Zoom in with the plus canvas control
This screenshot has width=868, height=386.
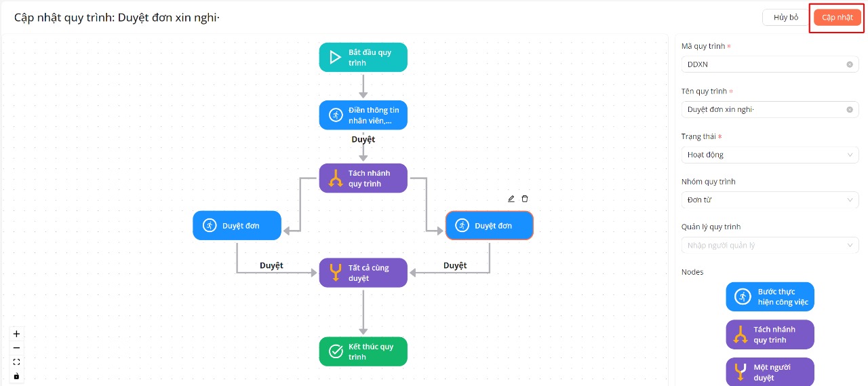[x=17, y=334]
